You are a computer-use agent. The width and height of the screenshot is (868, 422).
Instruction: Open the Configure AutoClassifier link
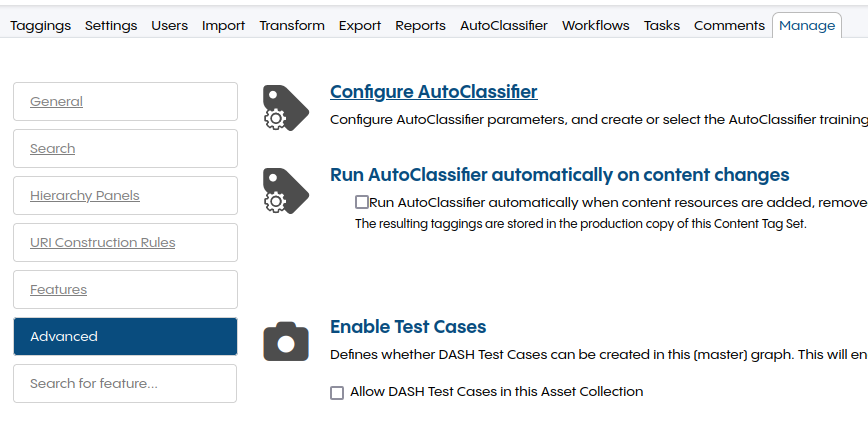[x=433, y=92]
